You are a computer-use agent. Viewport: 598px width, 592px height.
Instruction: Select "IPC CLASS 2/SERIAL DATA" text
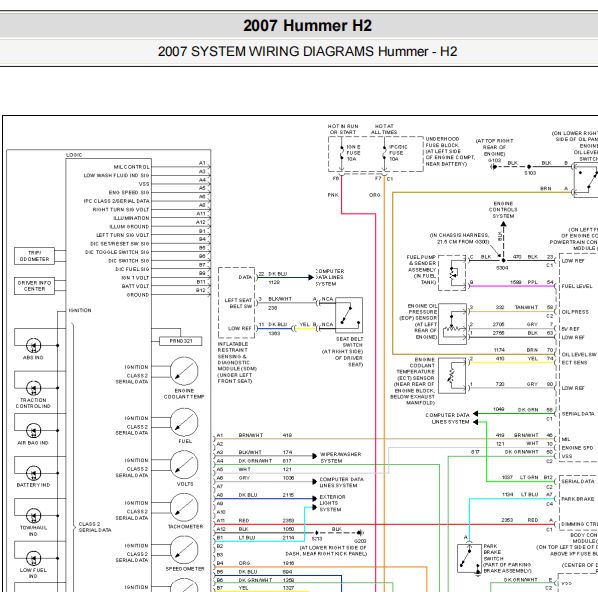[x=116, y=201]
